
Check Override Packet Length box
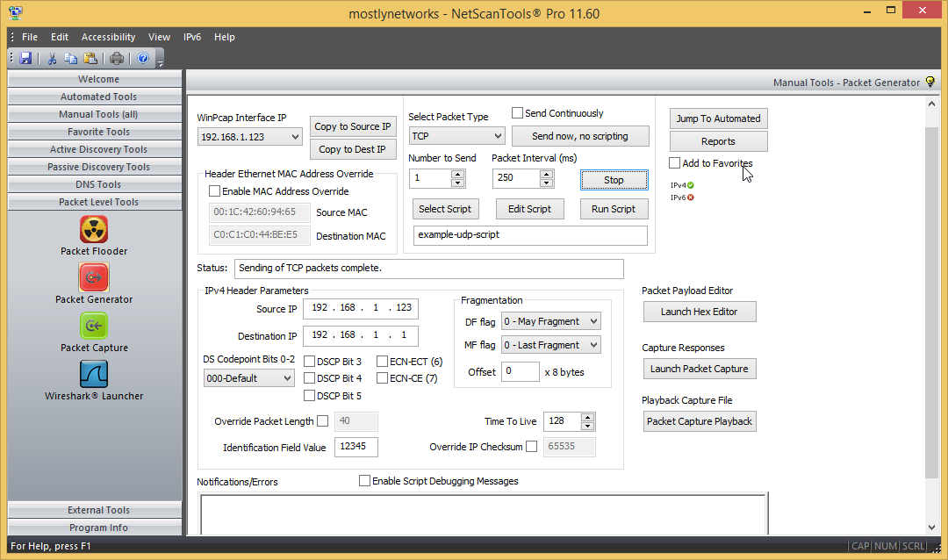click(x=323, y=421)
